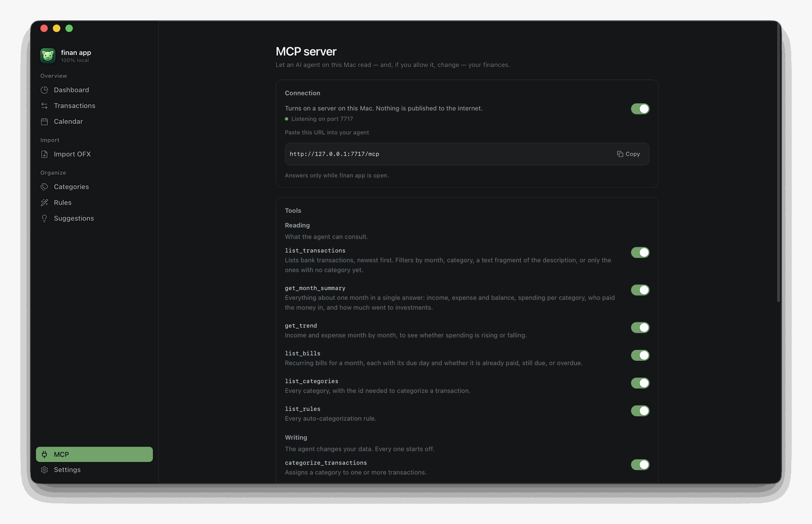Navigate to Rules
Viewport: 812px width, 524px height.
point(94,202)
